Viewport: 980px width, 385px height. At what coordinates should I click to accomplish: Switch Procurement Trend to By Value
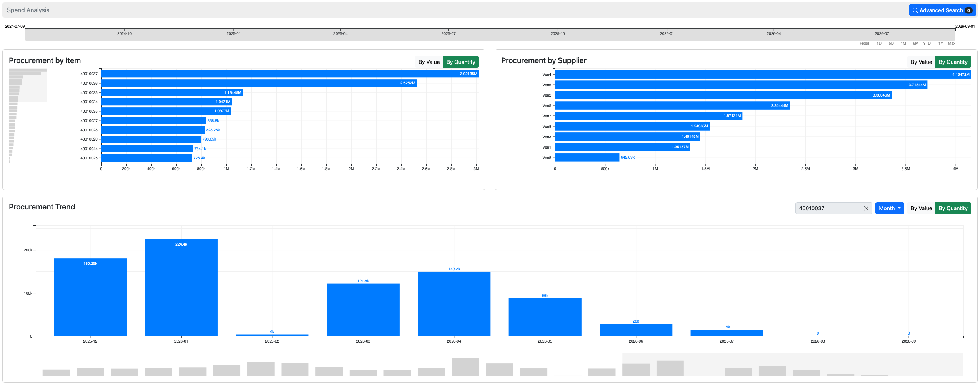coord(921,208)
